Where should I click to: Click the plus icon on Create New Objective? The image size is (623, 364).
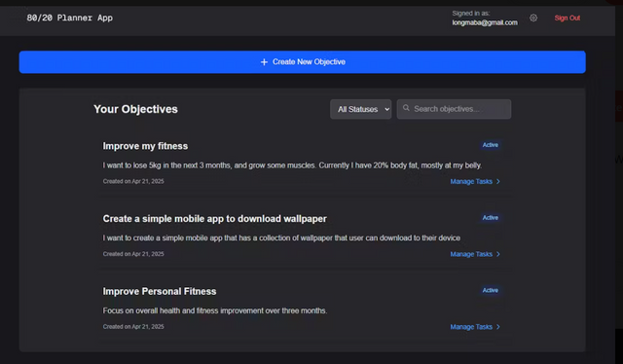[264, 62]
